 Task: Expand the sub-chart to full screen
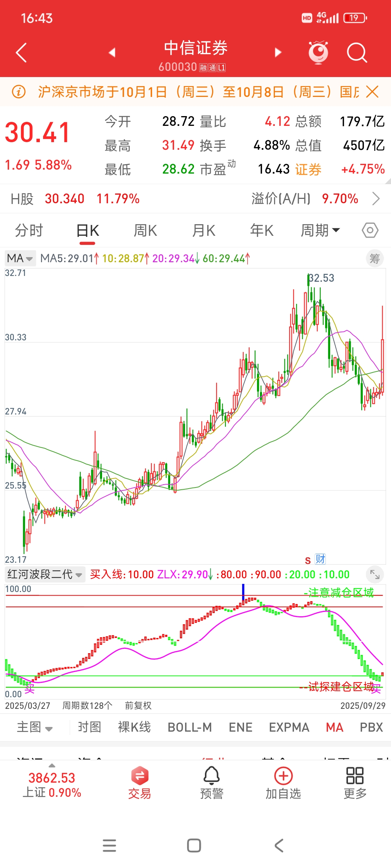point(375,574)
